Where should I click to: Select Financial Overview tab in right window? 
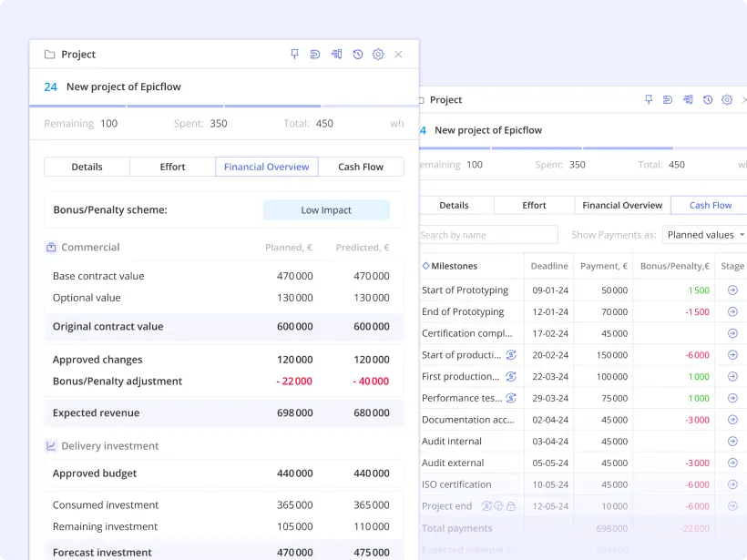coord(622,205)
